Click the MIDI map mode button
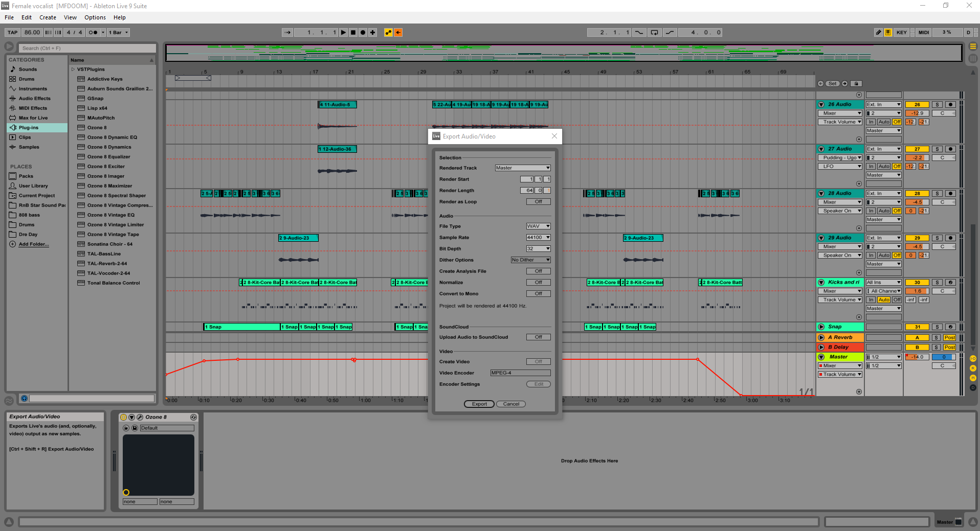This screenshot has width=980, height=531. pyautogui.click(x=924, y=32)
